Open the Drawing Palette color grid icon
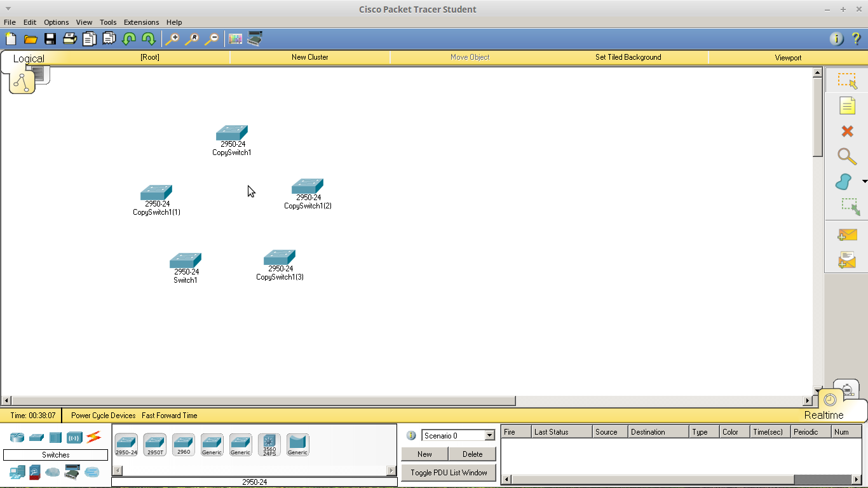The width and height of the screenshot is (868, 488). click(235, 39)
